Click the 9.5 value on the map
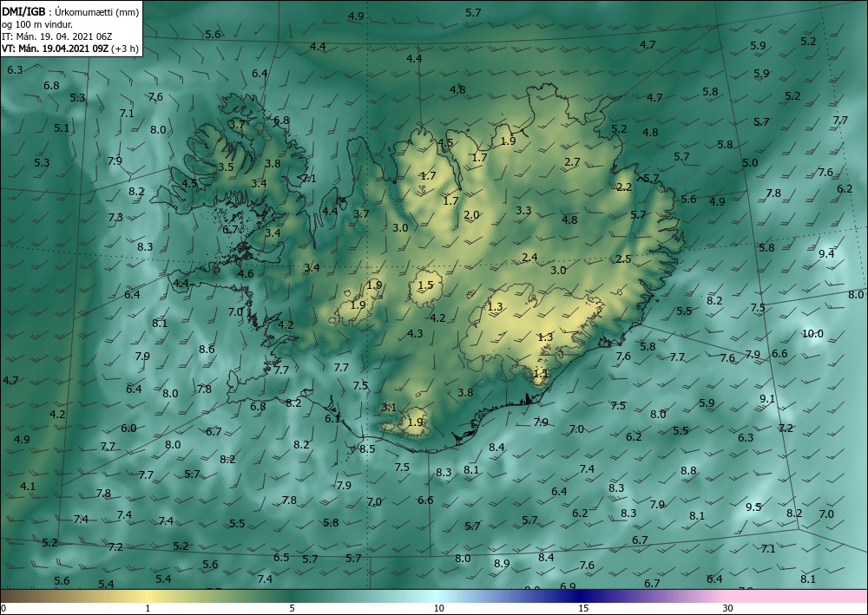Viewport: 868px width, 615px height. click(753, 507)
